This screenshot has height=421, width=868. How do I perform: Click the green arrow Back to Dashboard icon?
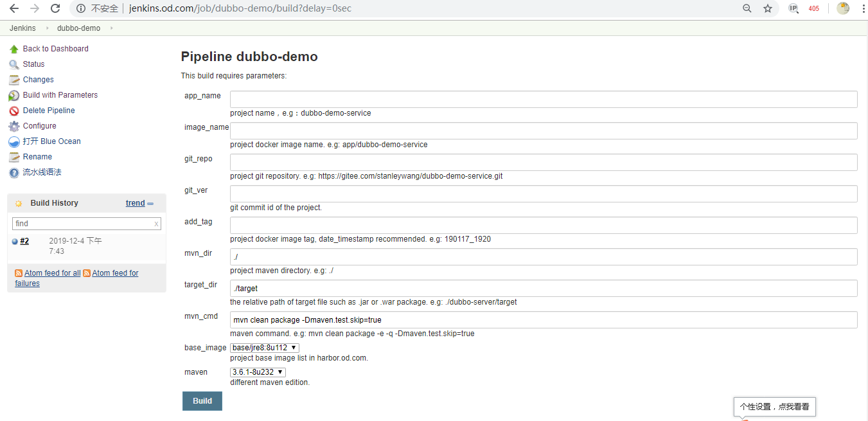point(14,49)
